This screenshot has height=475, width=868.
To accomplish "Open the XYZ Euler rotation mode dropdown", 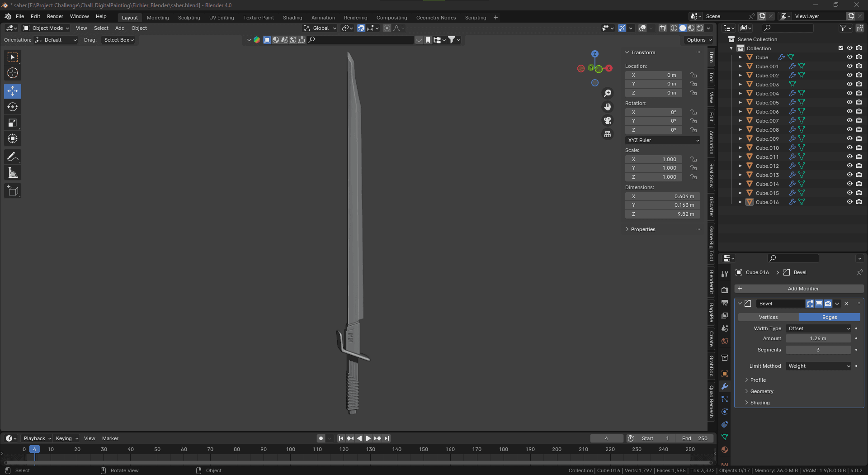I will coord(663,140).
